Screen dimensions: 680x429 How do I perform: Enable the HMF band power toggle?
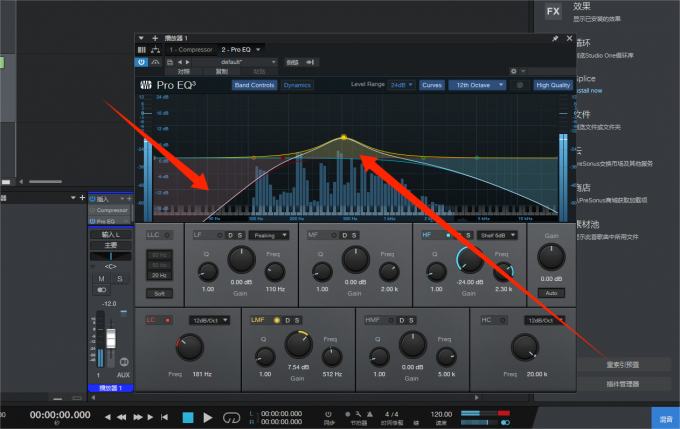(391, 320)
